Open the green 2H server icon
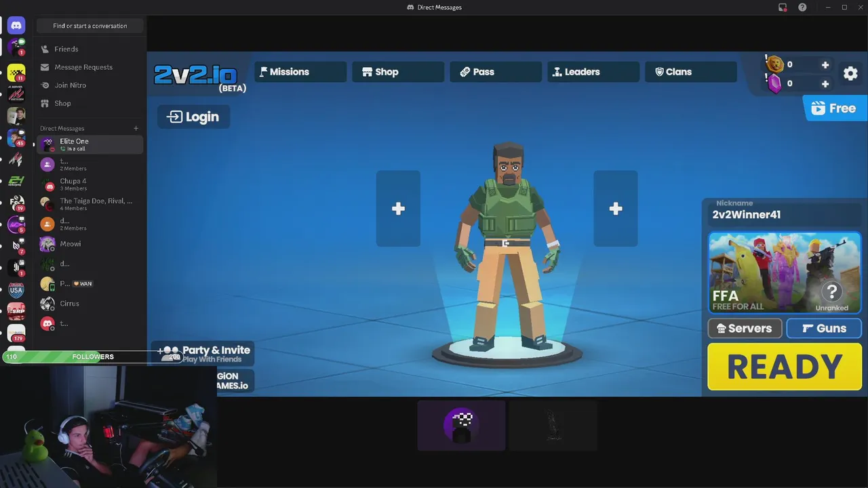This screenshot has width=868, height=488. tap(16, 181)
